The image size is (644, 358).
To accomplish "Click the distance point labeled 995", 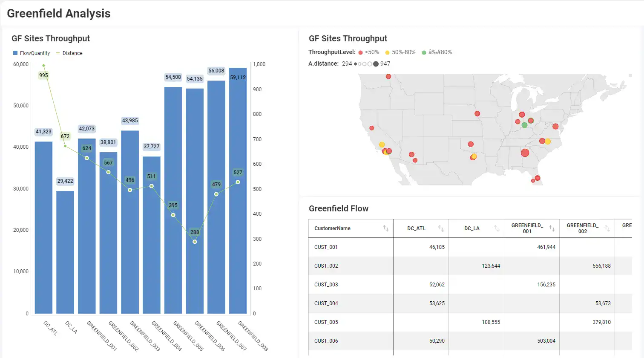I will pyautogui.click(x=43, y=66).
